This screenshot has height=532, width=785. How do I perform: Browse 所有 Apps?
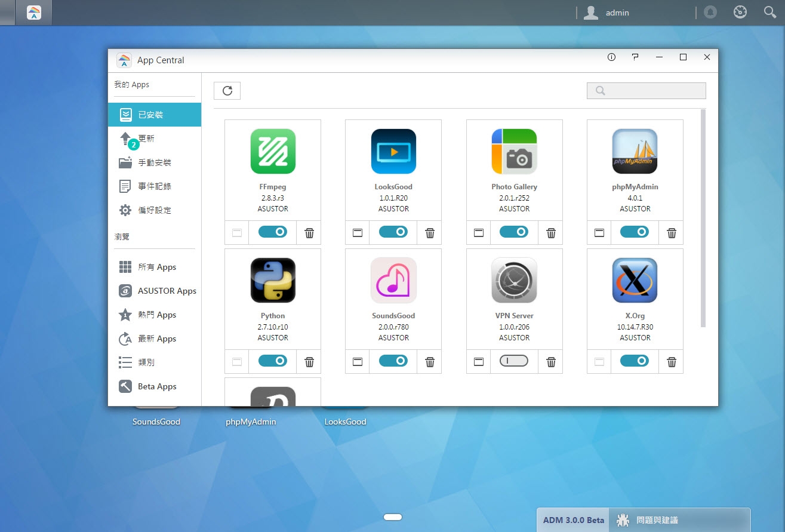tap(155, 267)
